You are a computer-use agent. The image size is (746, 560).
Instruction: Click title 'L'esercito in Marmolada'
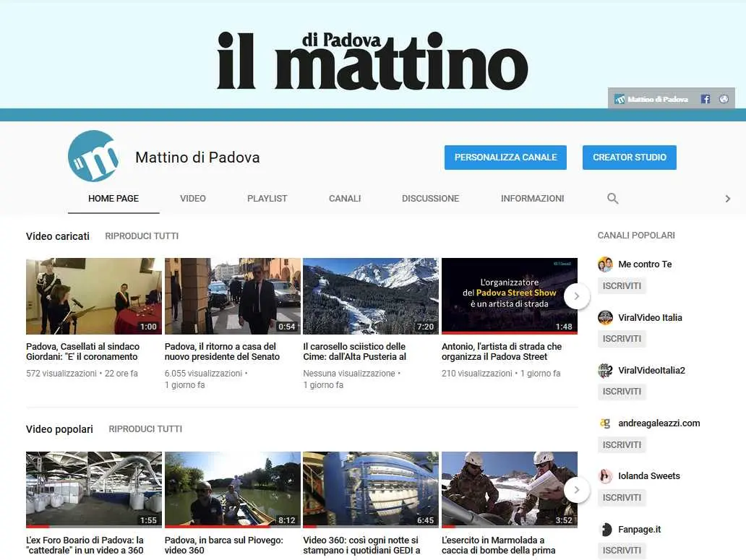(x=499, y=545)
